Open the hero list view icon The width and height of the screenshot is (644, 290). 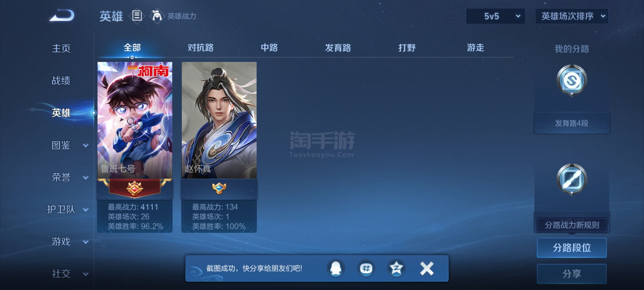click(x=137, y=16)
